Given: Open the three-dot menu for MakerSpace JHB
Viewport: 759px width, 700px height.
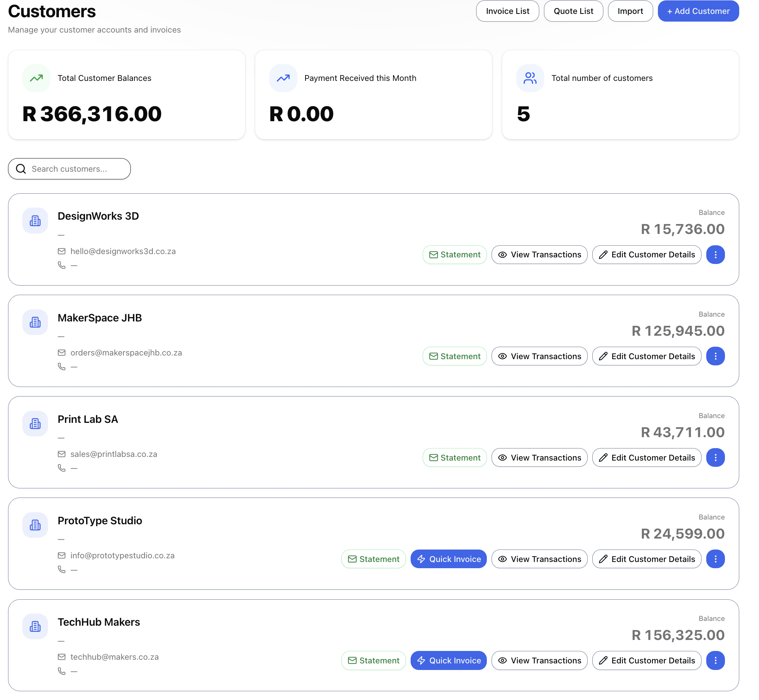Looking at the screenshot, I should 715,356.
